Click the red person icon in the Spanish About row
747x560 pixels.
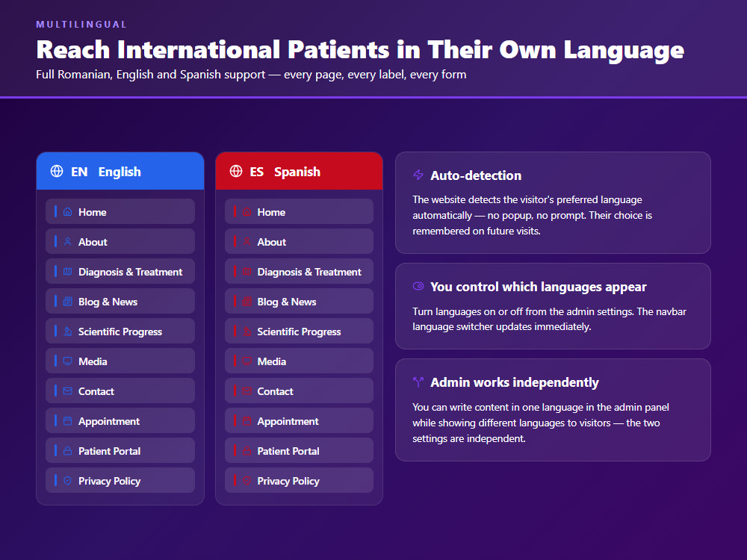[x=247, y=241]
